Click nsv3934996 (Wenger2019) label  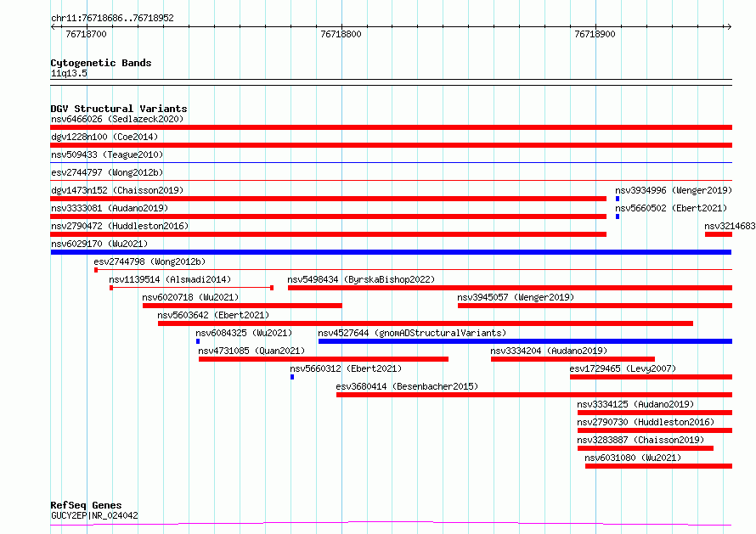coord(674,190)
